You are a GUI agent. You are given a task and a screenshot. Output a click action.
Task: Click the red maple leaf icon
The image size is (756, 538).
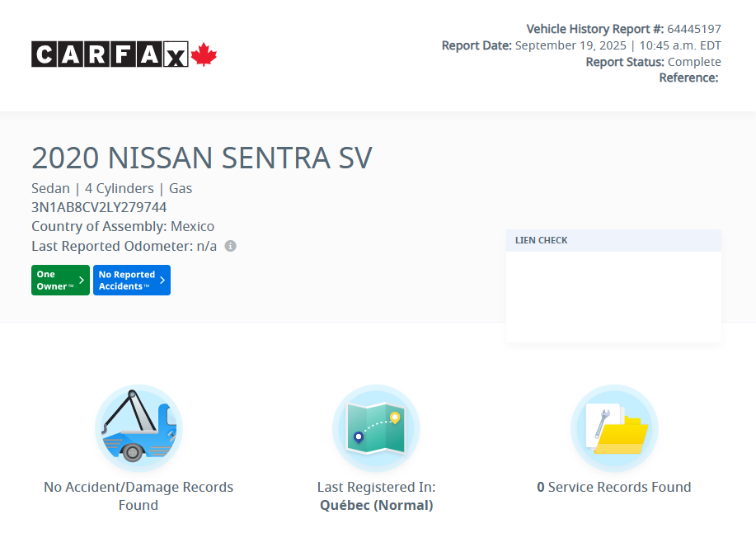coord(204,55)
